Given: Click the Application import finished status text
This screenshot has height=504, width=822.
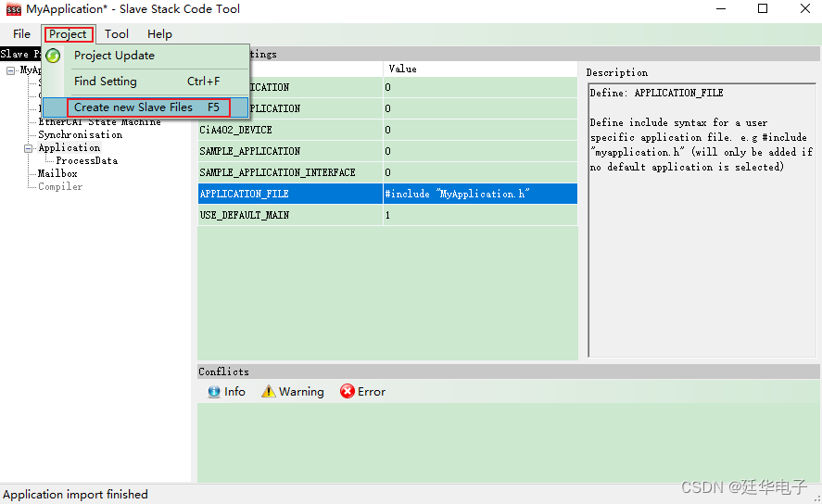Looking at the screenshot, I should click(x=75, y=494).
